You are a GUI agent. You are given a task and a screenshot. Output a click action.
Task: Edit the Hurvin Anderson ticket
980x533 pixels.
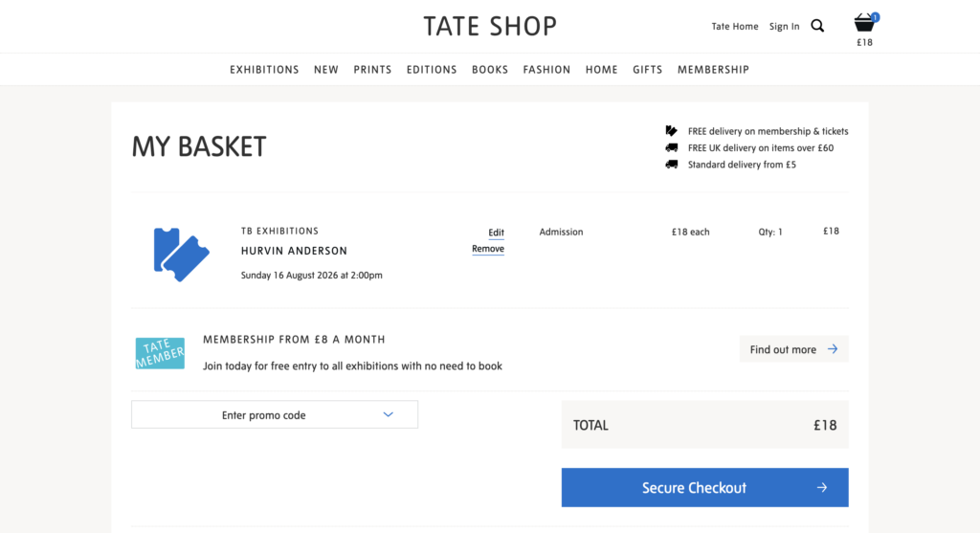click(x=497, y=233)
